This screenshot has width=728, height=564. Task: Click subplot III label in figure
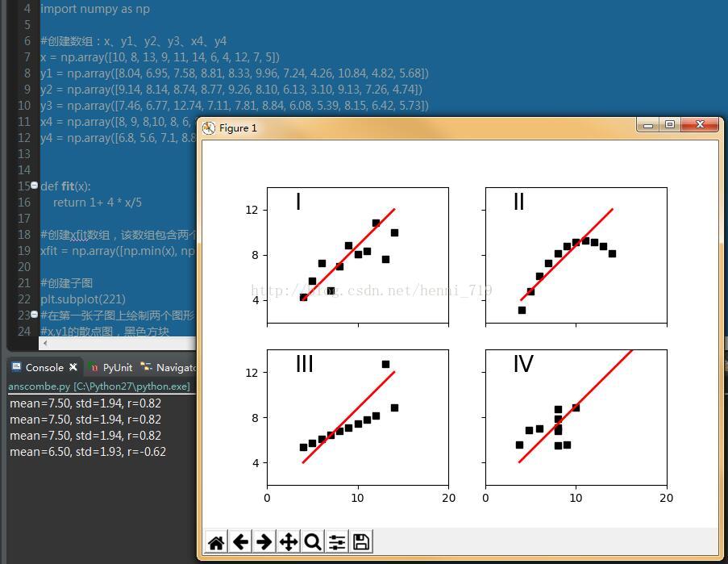click(x=305, y=364)
